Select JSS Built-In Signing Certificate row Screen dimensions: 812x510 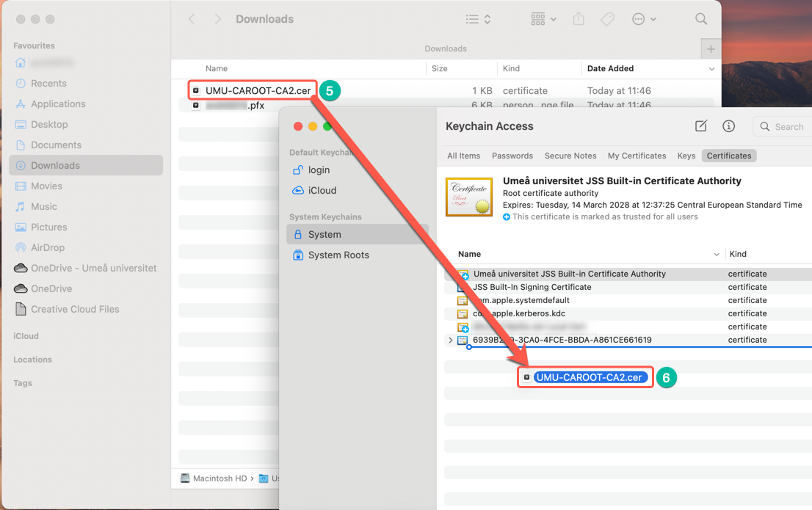(x=628, y=287)
